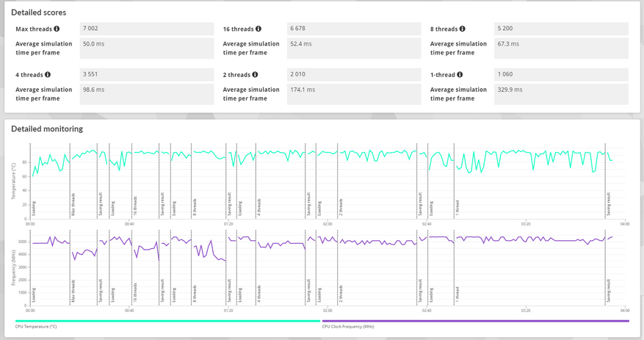644x340 pixels.
Task: Click the info icon beside 16 threads
Action: [x=258, y=29]
